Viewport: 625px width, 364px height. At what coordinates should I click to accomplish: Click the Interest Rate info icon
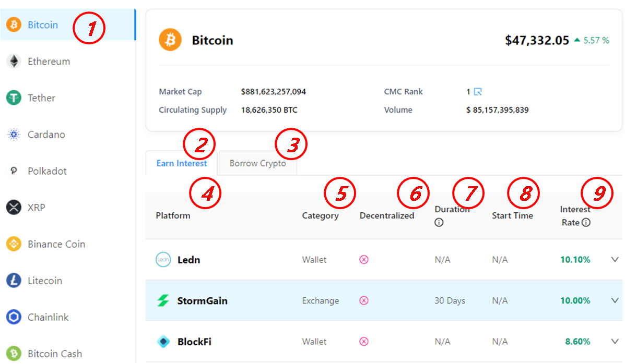point(586,223)
